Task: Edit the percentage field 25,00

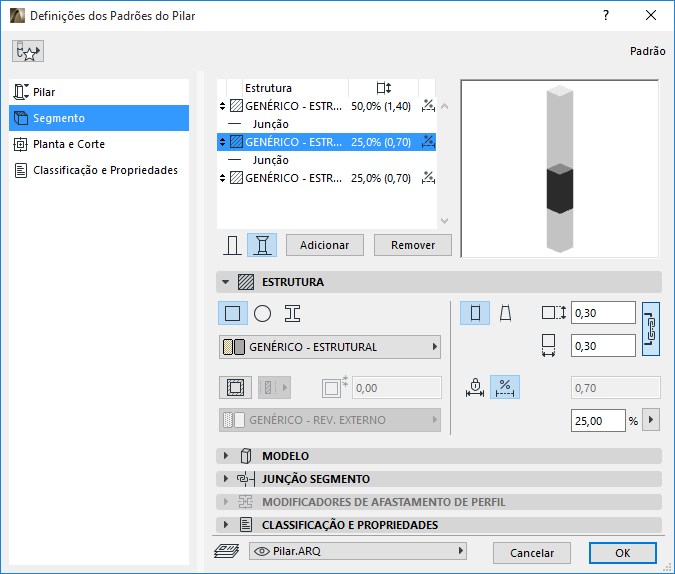Action: pos(598,421)
